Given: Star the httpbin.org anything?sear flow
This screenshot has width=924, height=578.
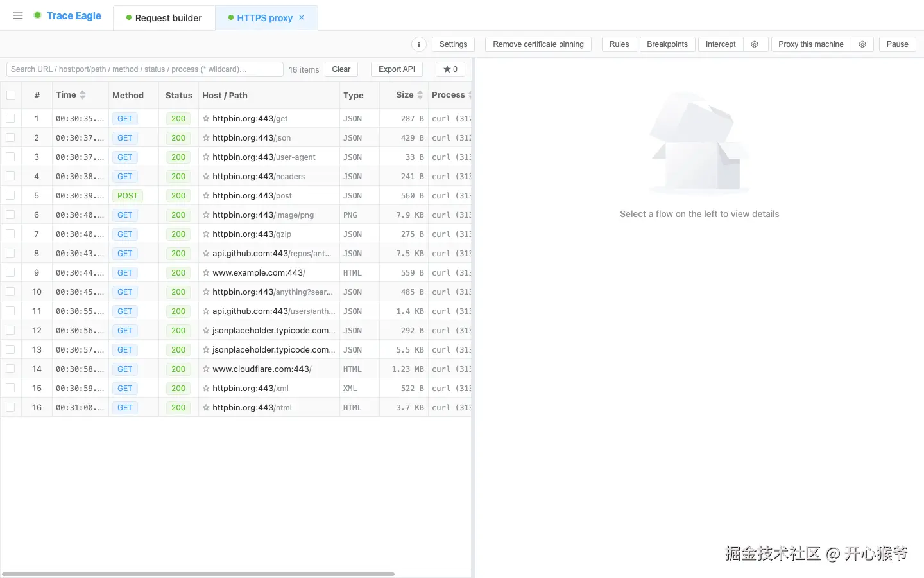Looking at the screenshot, I should 206,292.
